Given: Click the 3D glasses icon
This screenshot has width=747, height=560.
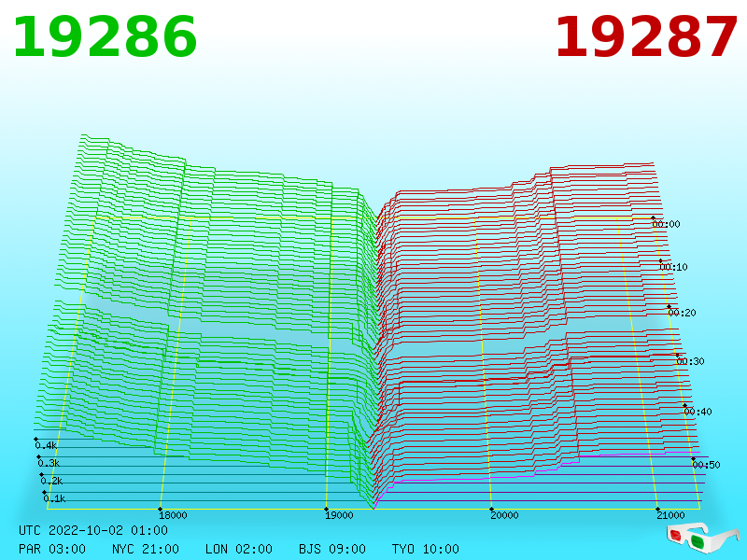Looking at the screenshot, I should (703, 538).
